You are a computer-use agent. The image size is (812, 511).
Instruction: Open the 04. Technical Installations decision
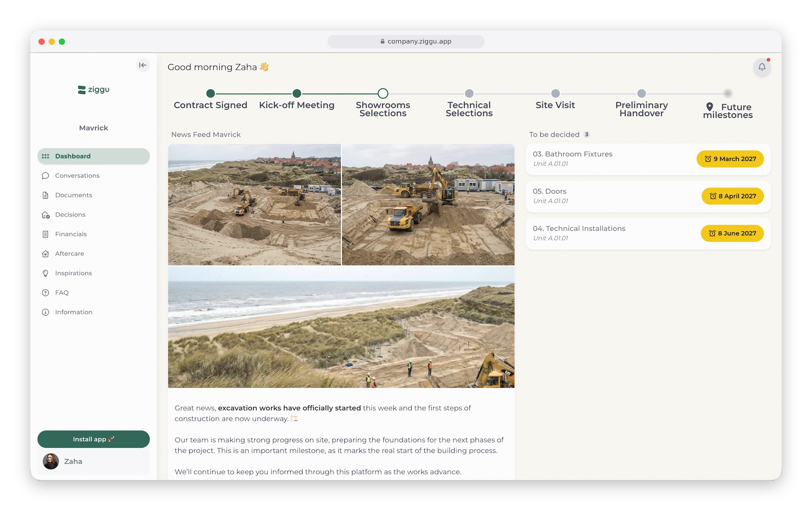tap(648, 234)
